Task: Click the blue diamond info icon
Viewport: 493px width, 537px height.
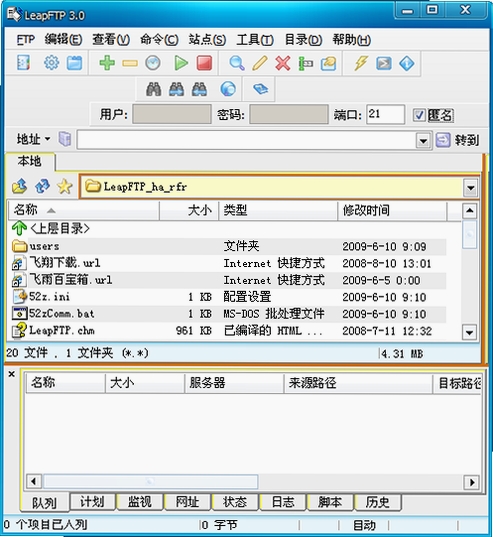Action: (x=407, y=63)
